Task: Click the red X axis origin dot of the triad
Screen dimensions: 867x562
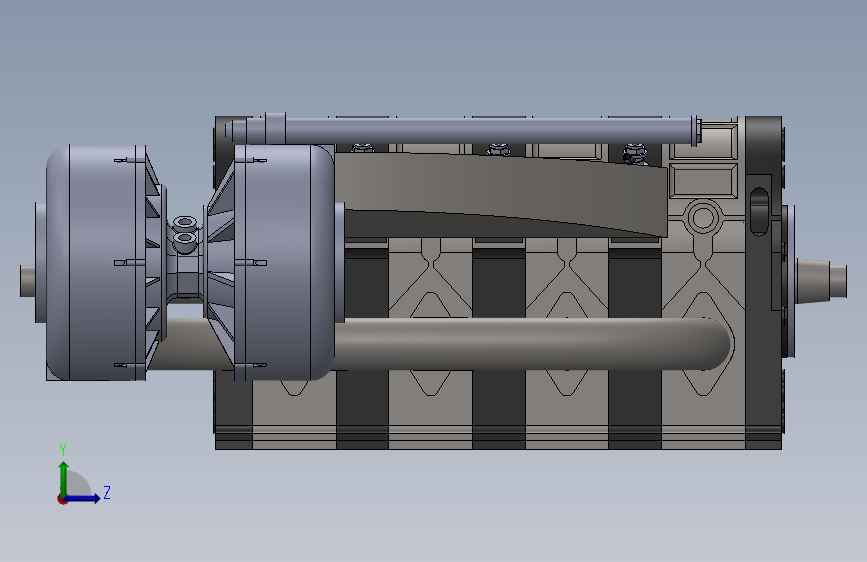Action: (x=62, y=499)
